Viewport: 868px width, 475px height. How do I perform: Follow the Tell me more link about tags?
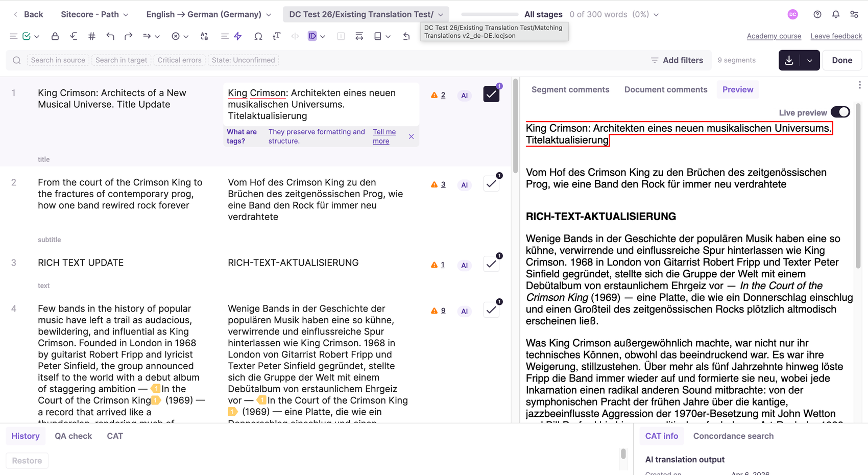coord(384,136)
